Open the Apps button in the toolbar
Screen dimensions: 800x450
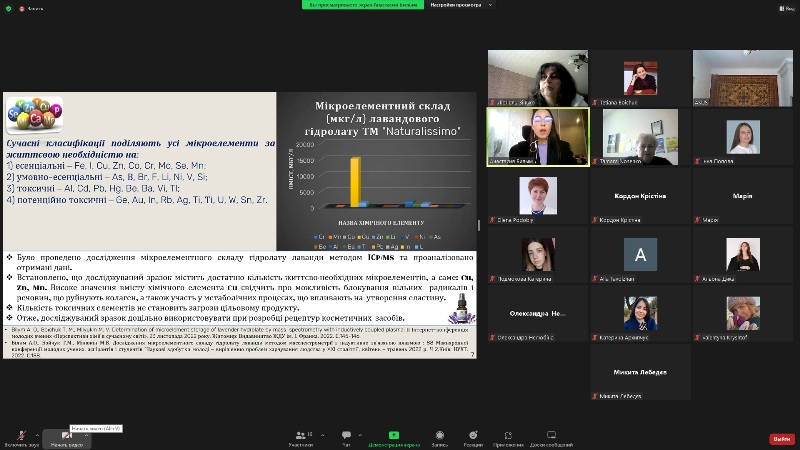(x=508, y=438)
